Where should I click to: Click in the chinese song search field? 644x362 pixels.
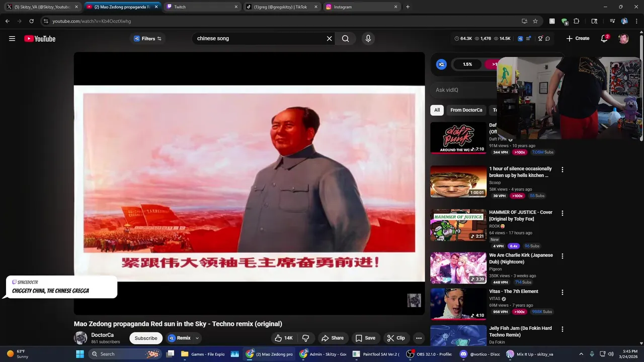(259, 39)
